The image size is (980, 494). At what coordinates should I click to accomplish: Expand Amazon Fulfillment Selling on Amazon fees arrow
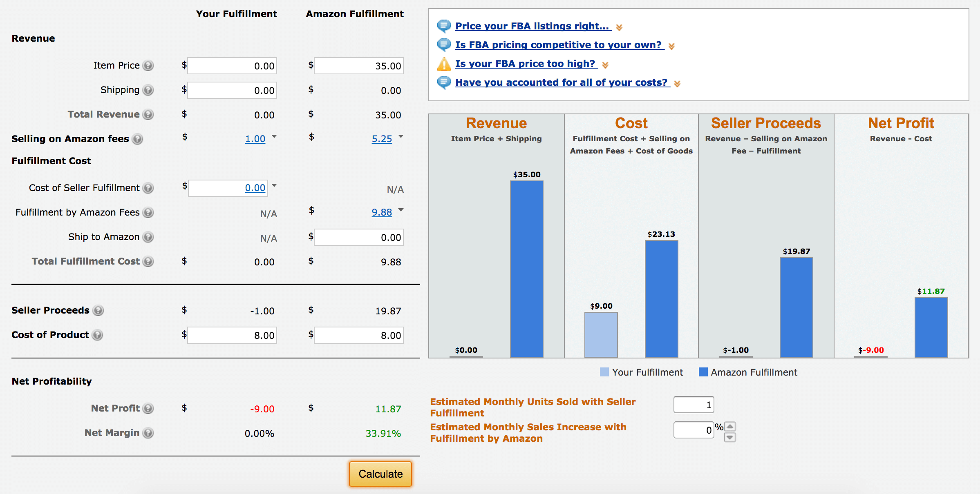(401, 136)
